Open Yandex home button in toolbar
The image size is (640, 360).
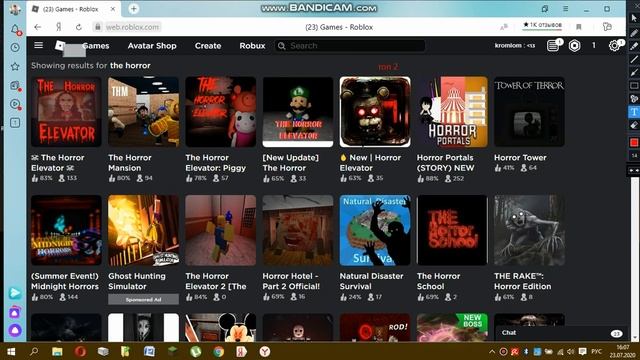58,27
